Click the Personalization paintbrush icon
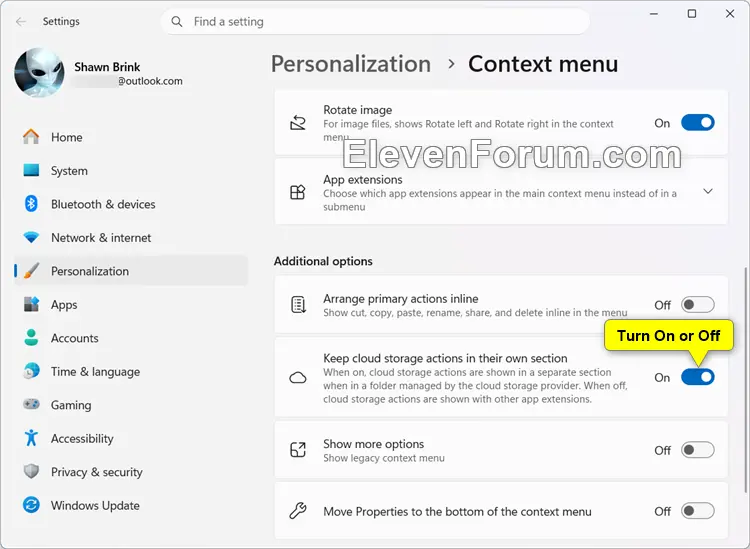The width and height of the screenshot is (750, 549). click(x=31, y=271)
